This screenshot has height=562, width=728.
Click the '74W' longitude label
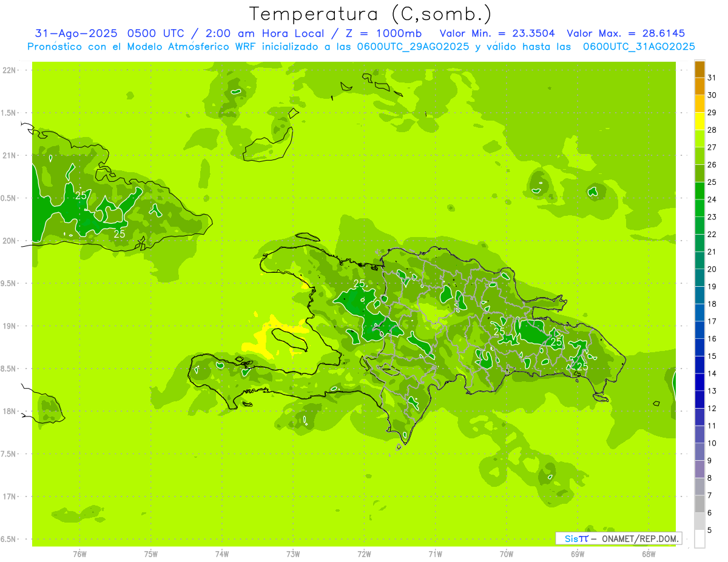point(222,554)
